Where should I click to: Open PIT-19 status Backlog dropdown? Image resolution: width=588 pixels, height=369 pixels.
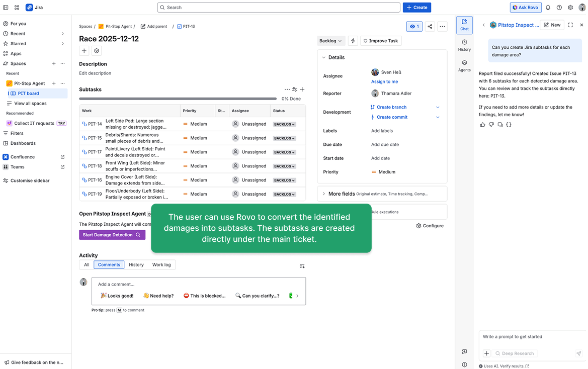(284, 195)
